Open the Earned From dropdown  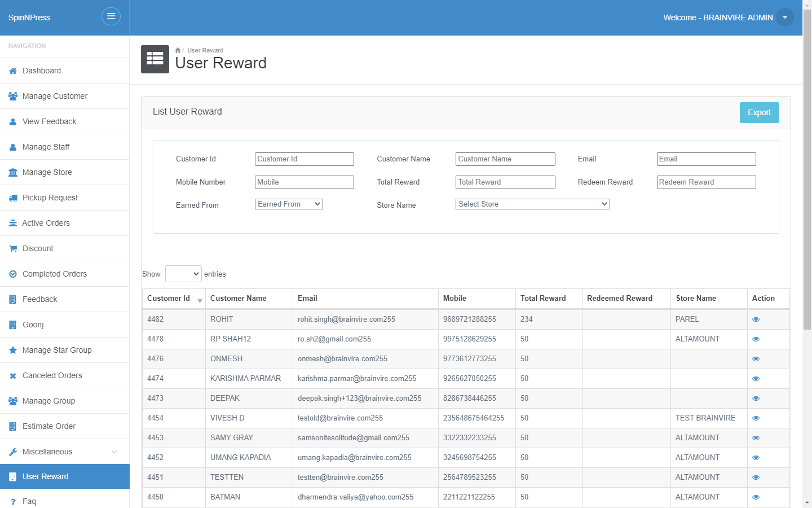click(x=289, y=204)
